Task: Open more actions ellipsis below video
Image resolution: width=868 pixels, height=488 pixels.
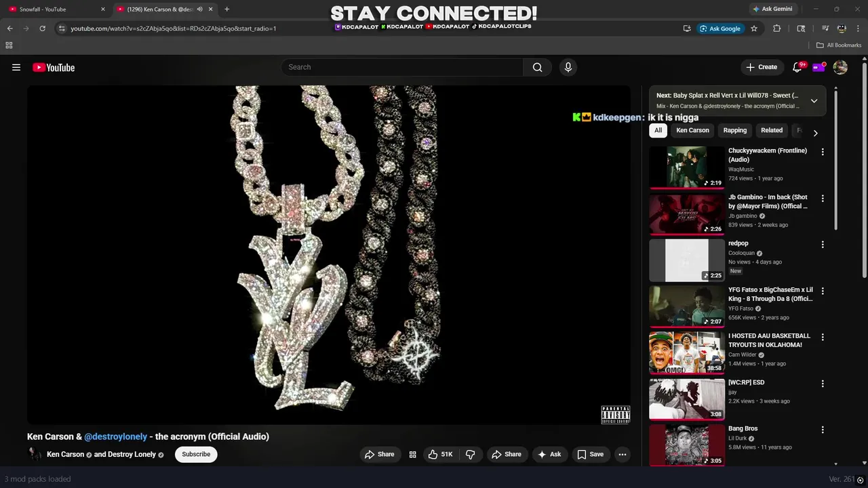Action: 623,454
